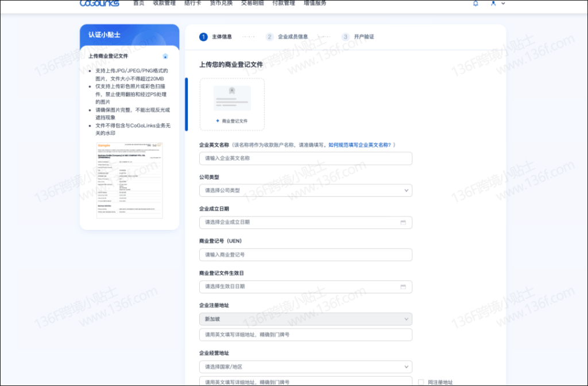Expand the 公司类型 dropdown
Screen dimensions: 588x386
[305, 190]
